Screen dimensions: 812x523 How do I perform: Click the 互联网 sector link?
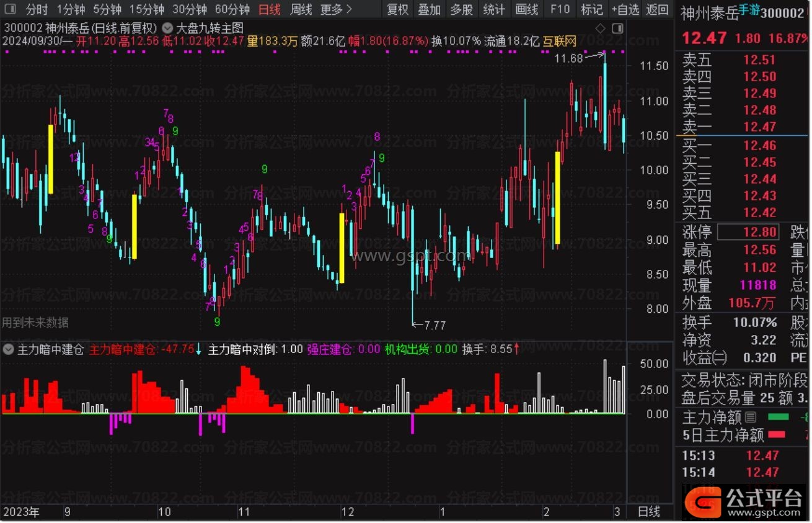coord(560,42)
